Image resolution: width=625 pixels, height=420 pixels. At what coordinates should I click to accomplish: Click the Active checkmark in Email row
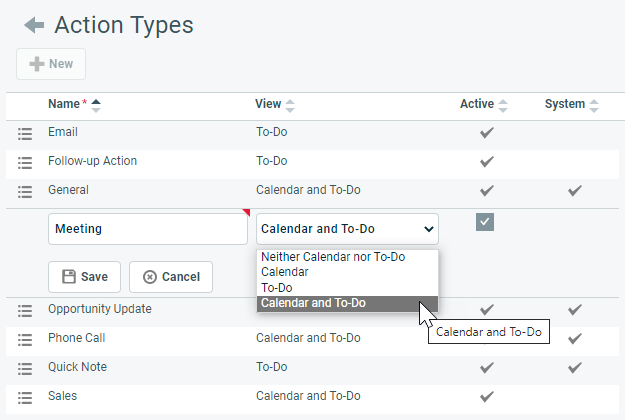tap(487, 132)
